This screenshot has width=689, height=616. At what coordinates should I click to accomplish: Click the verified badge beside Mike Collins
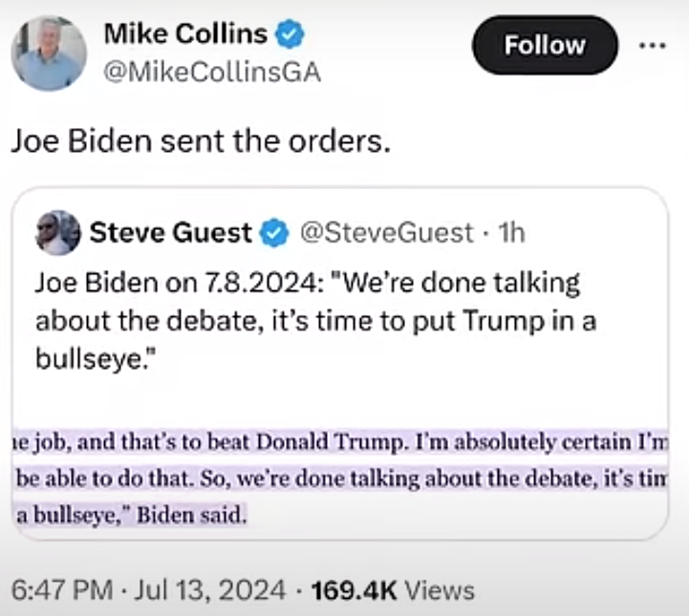pos(291,35)
